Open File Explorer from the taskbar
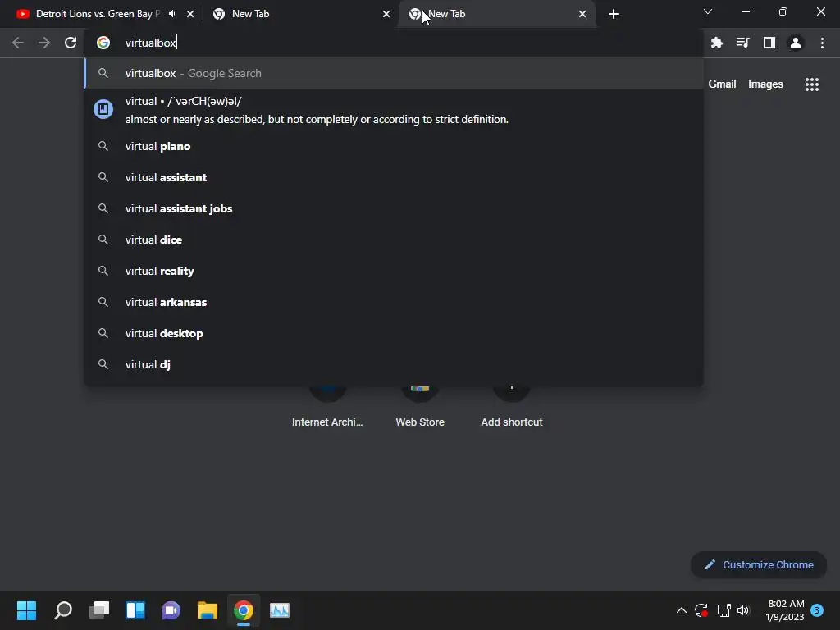840x630 pixels. tap(208, 610)
